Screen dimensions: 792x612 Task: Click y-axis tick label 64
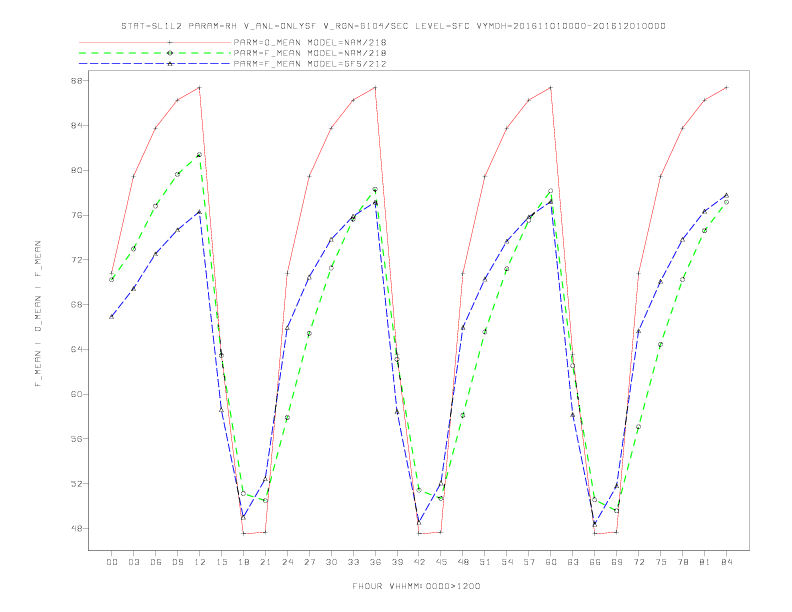(x=78, y=349)
